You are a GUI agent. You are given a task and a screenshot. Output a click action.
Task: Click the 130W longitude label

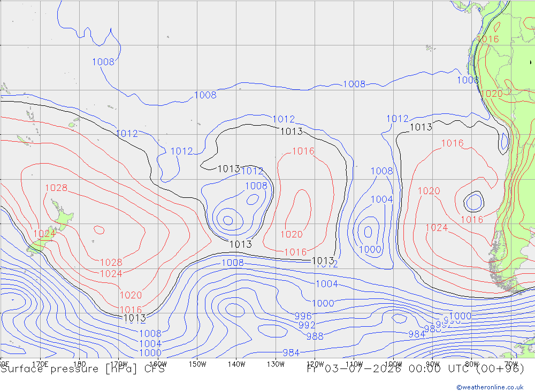(x=276, y=364)
